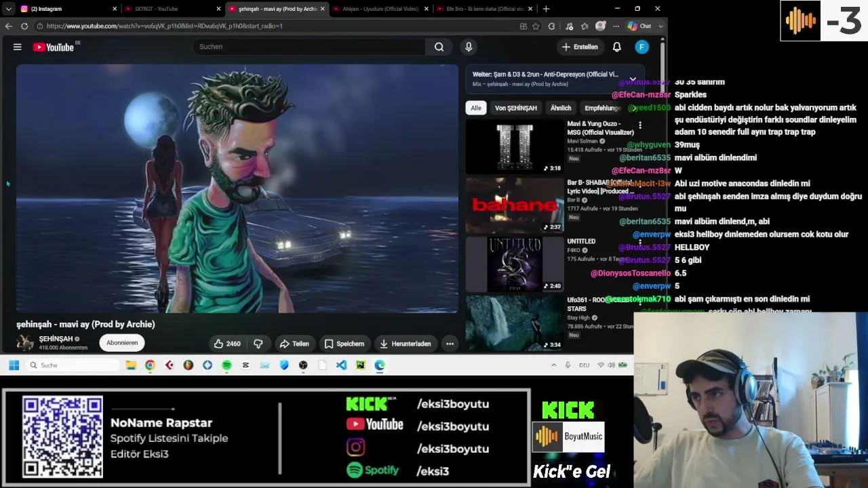868x488 pixels.
Task: Click the mavi ay video player
Action: click(237, 188)
